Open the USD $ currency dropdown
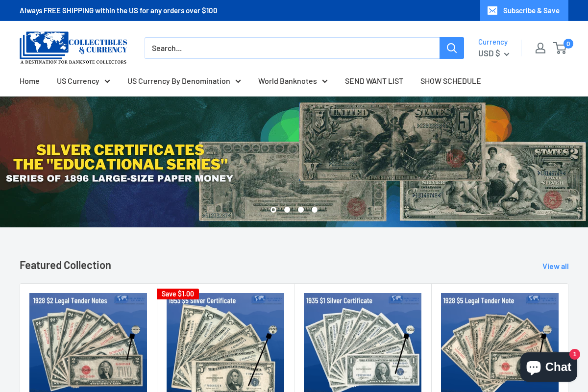Image resolution: width=588 pixels, height=392 pixels. (493, 53)
